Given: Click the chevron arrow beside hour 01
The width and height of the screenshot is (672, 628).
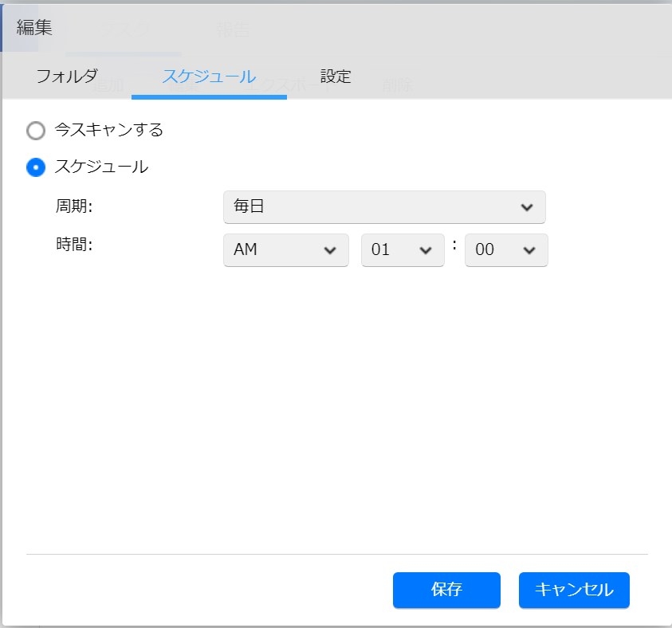Looking at the screenshot, I should coord(425,250).
